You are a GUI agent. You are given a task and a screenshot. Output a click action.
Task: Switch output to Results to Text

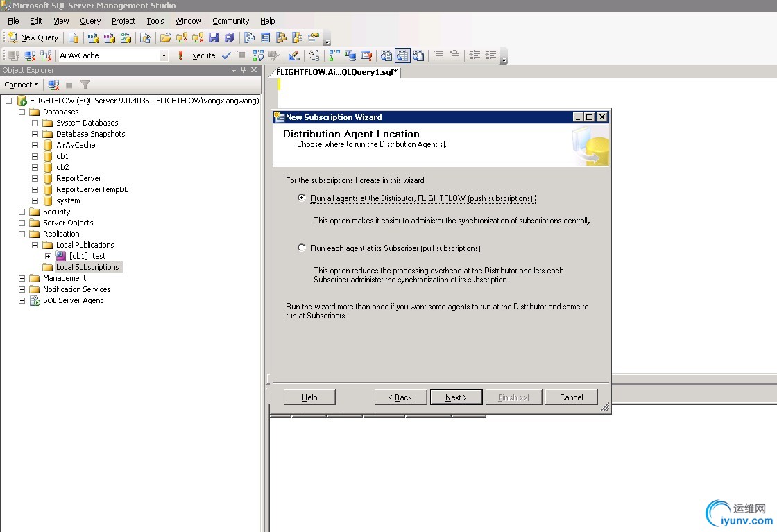(386, 55)
